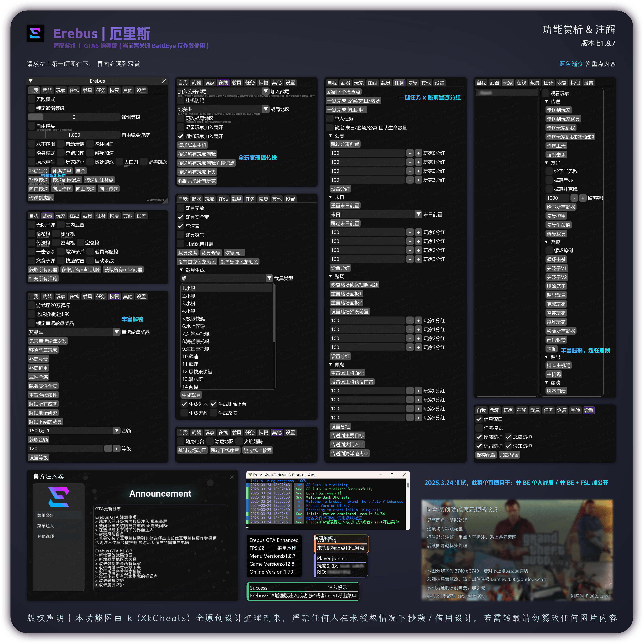Image resolution: width=644 pixels, height=644 pixels.
Task: Select highlighted 任务 tab above 跳到下个检查点
Action: tap(399, 83)
